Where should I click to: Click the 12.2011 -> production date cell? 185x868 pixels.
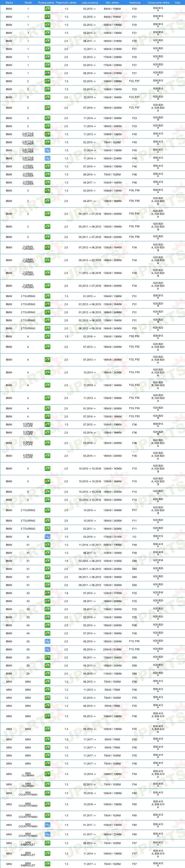(x=90, y=49)
